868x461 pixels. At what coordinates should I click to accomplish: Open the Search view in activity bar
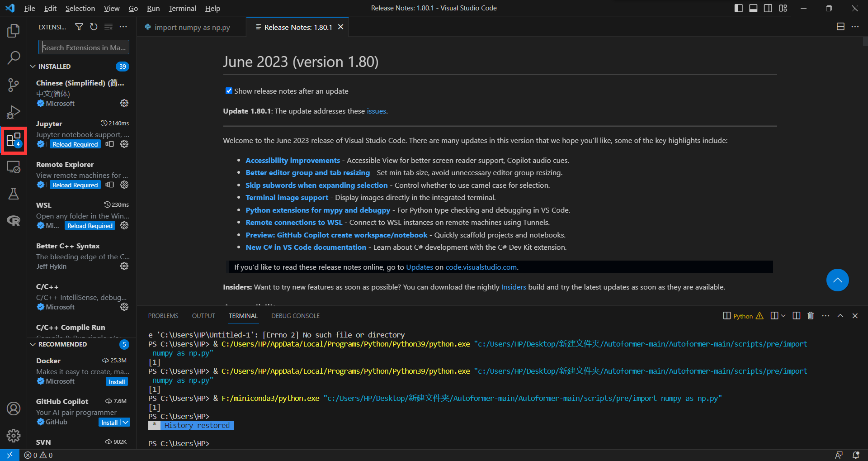coord(14,57)
